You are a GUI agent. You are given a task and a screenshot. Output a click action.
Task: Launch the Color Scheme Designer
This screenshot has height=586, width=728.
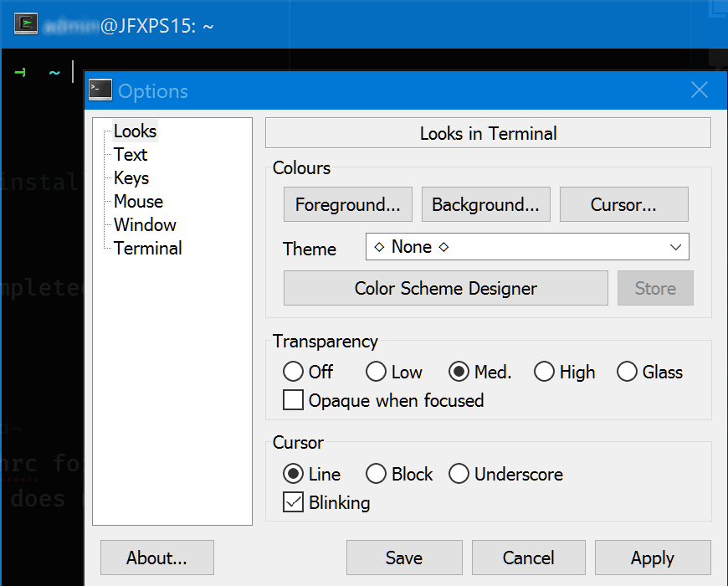446,288
